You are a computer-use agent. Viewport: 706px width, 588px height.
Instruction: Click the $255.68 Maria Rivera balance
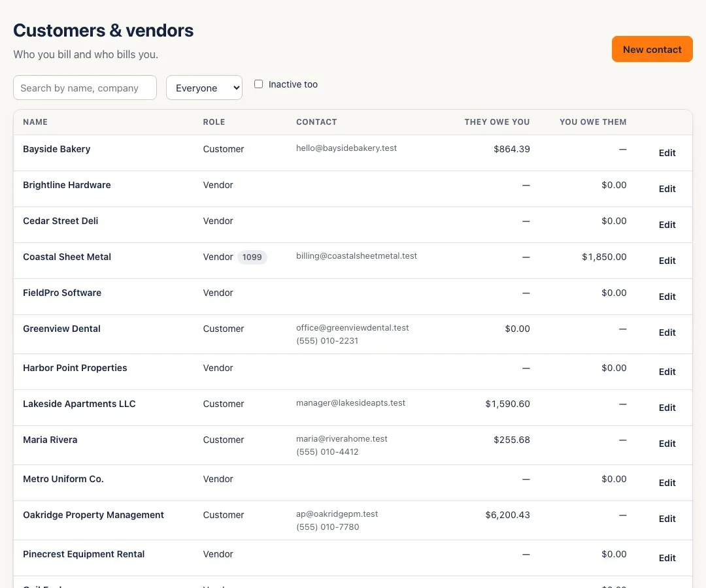coord(511,440)
